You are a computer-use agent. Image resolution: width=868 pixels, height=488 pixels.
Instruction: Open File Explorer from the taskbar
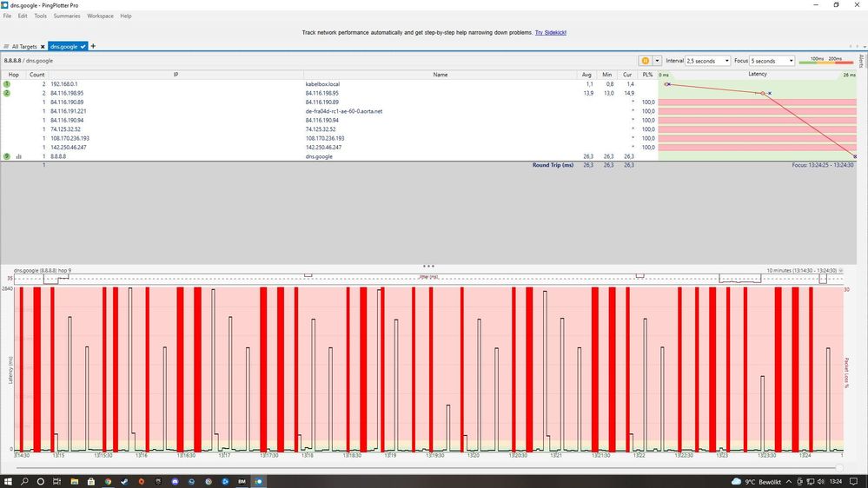pos(74,481)
